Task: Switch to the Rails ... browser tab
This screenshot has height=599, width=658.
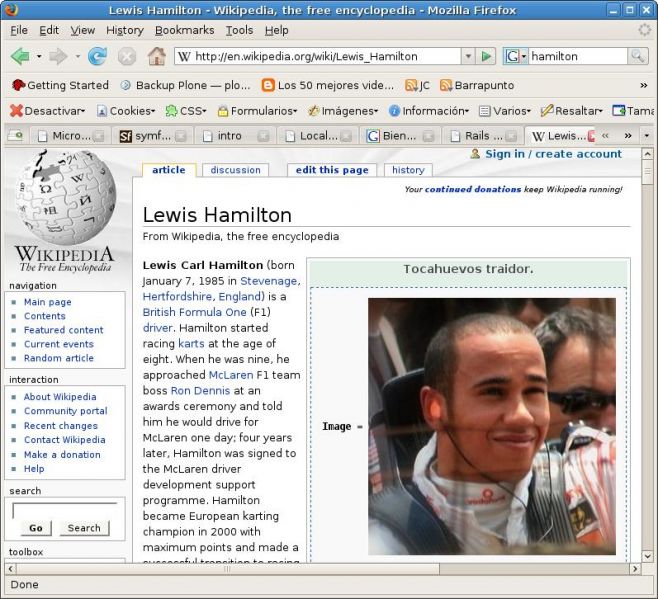Action: (482, 136)
